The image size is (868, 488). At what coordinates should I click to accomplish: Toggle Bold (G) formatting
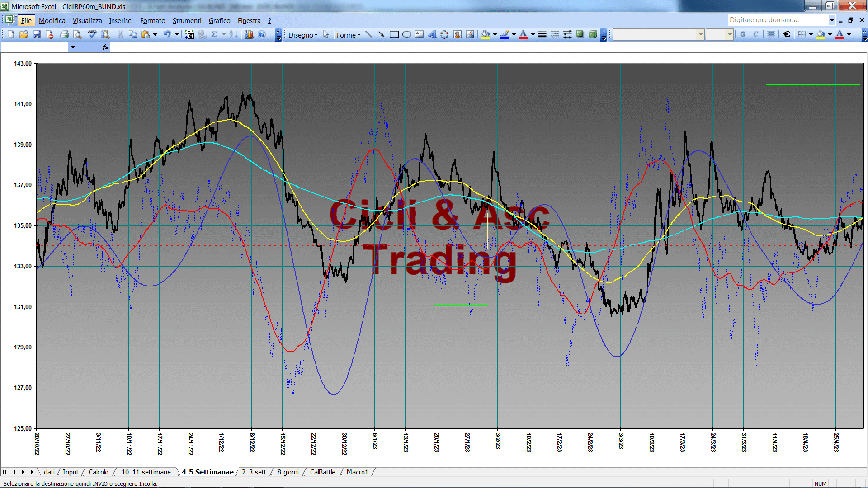click(x=743, y=35)
